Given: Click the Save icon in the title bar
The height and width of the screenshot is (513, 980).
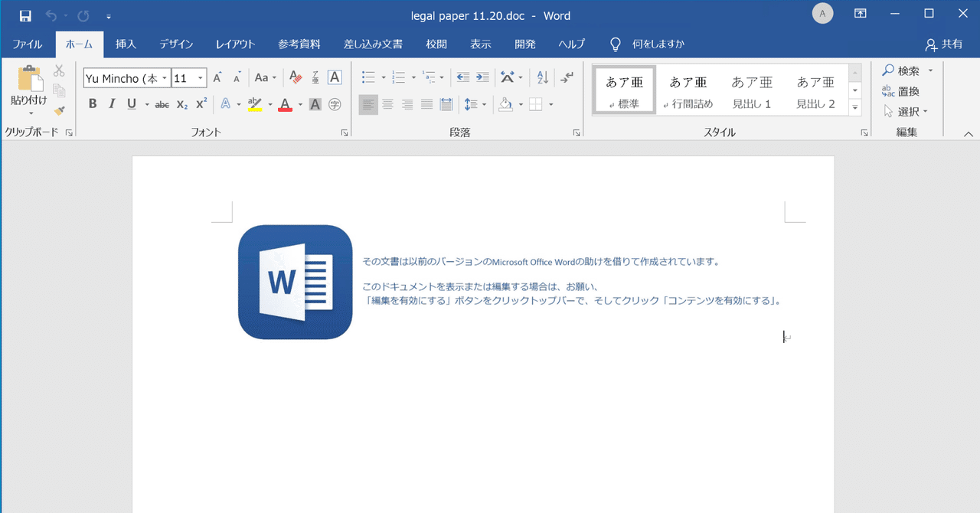Looking at the screenshot, I should (x=25, y=15).
